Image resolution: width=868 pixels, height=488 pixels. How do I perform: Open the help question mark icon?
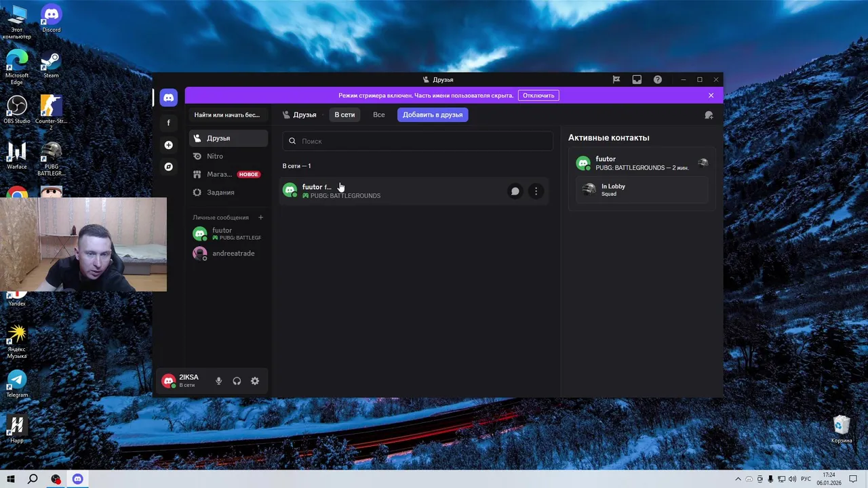pyautogui.click(x=658, y=79)
